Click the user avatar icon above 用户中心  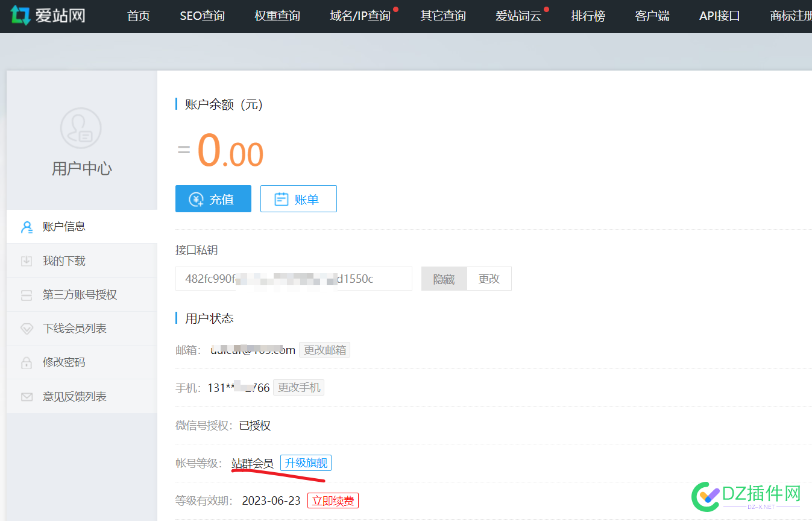point(81,128)
